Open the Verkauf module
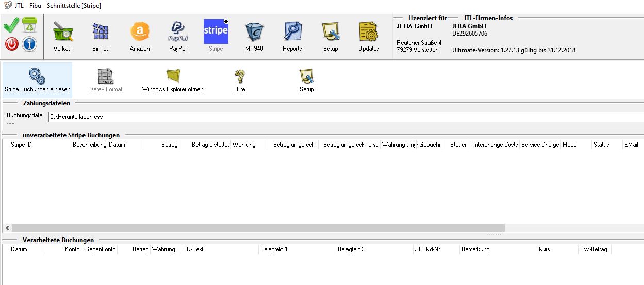Viewport: 644px width, 285px height. tap(63, 36)
